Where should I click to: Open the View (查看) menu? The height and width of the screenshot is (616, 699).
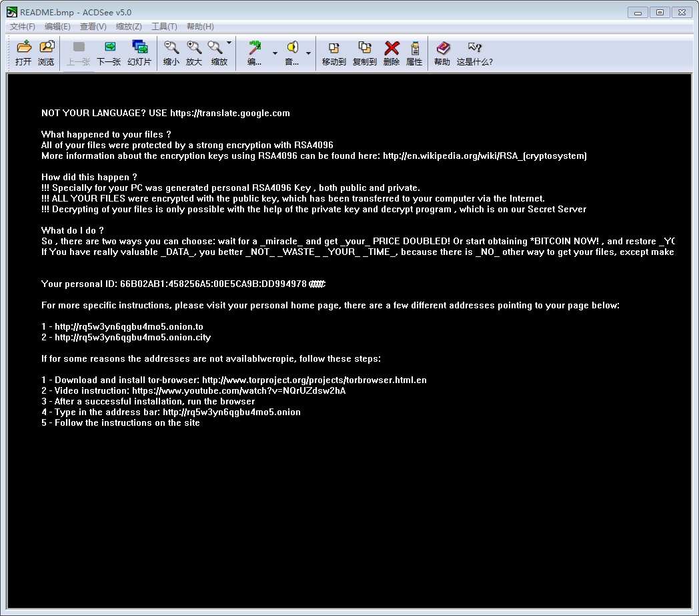pos(93,27)
